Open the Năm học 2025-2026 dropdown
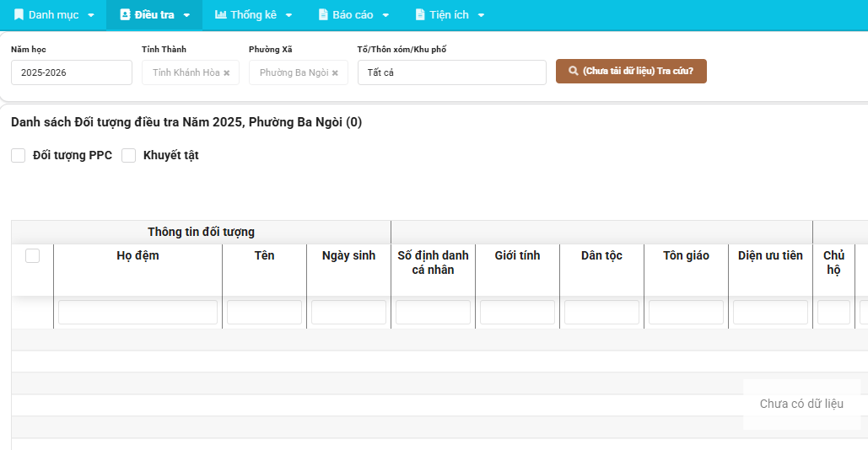The height and width of the screenshot is (450, 868). point(72,72)
